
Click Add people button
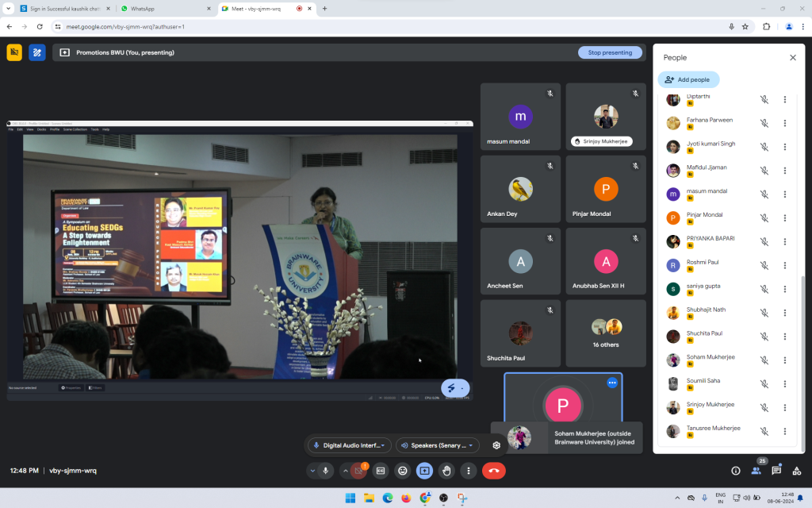tap(688, 79)
